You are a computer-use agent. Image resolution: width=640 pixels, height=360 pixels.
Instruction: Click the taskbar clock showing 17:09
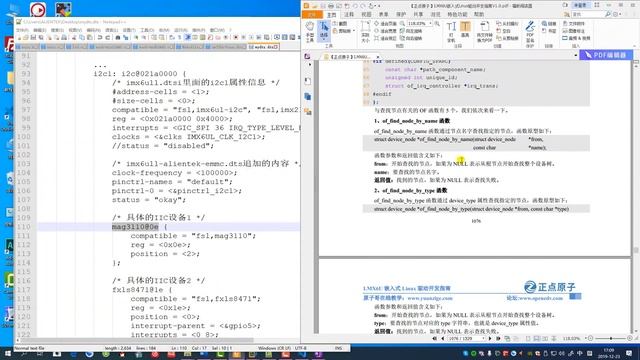click(x=609, y=353)
